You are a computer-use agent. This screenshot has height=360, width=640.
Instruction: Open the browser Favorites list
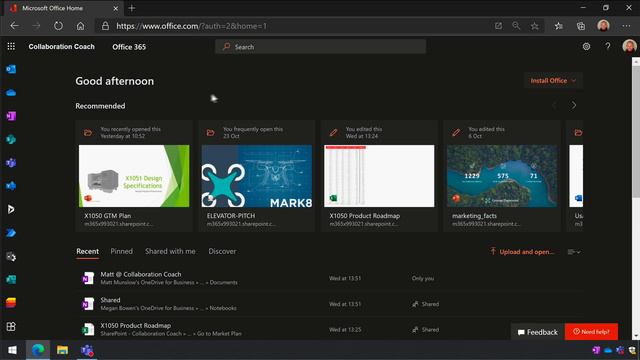pyautogui.click(x=558, y=26)
